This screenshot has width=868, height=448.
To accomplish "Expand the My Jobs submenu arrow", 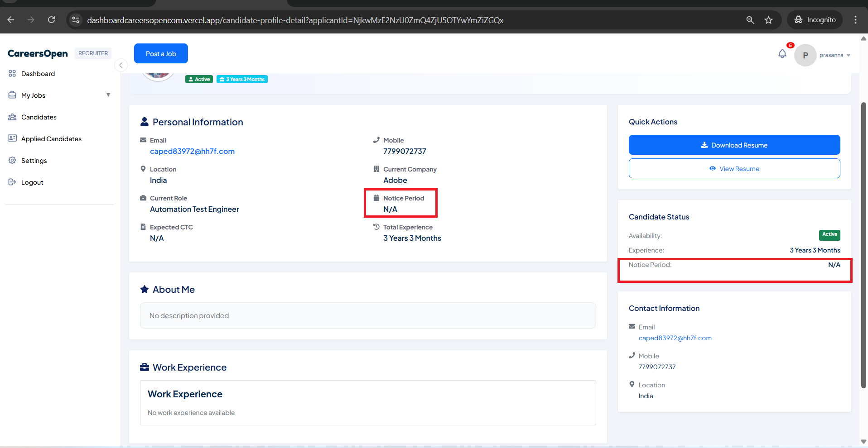I will point(108,95).
